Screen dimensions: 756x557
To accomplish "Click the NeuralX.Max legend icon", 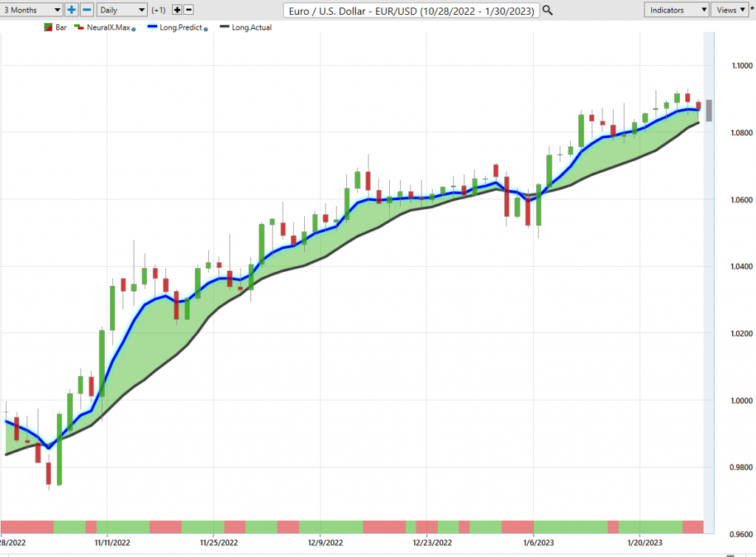I will [x=78, y=27].
